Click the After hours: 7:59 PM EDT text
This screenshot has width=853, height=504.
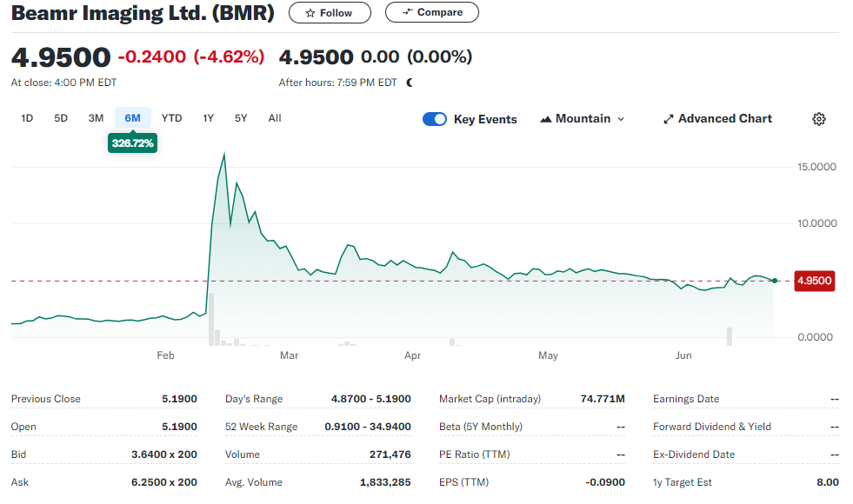(338, 83)
